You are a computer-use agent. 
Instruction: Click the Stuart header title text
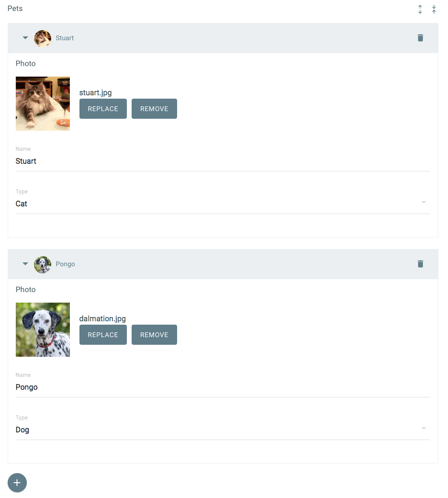pos(65,38)
